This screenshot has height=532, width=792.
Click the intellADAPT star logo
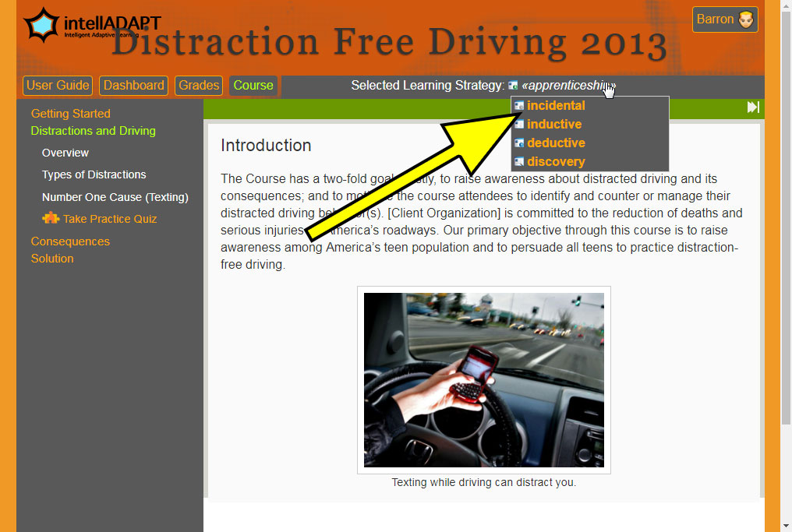pos(41,24)
